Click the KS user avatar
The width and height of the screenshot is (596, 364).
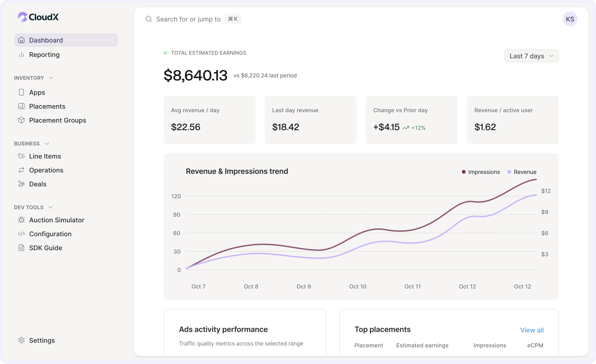[x=570, y=19]
